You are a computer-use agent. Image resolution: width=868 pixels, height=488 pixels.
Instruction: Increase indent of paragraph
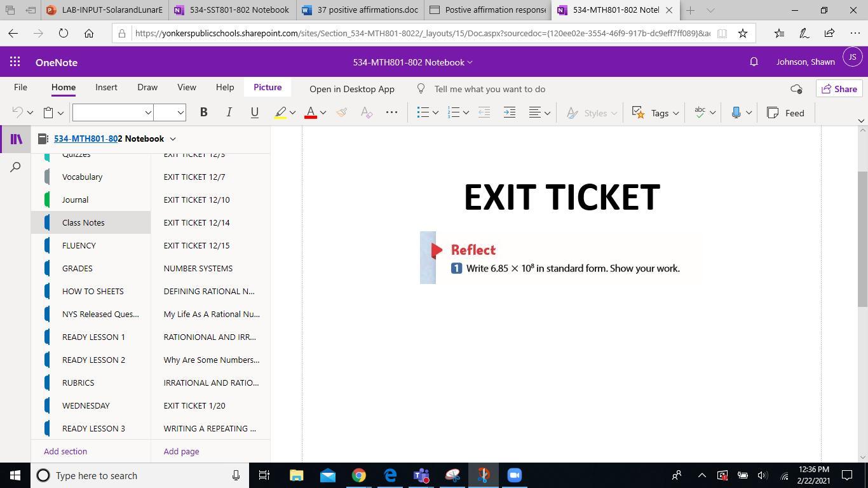[x=510, y=112]
